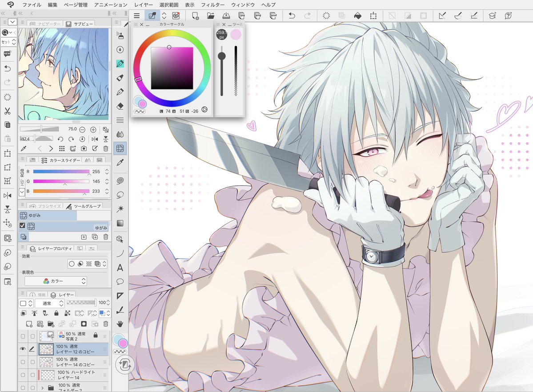Click the Scale/Rotate transform icon in command bar

click(373, 16)
